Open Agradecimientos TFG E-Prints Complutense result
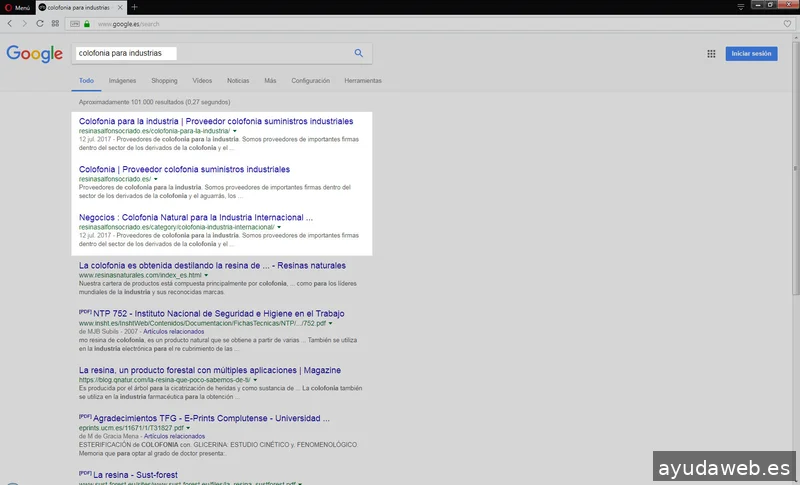The height and width of the screenshot is (485, 800). click(211, 418)
